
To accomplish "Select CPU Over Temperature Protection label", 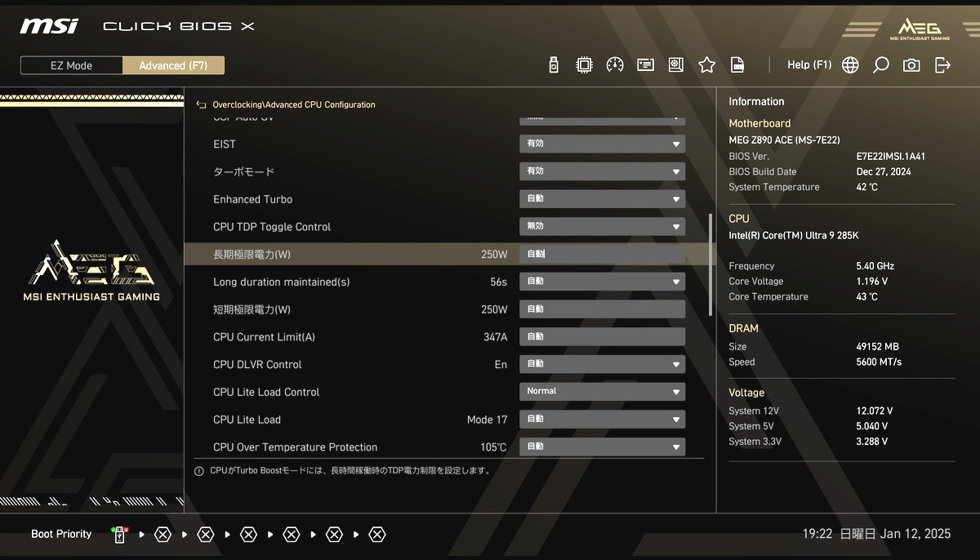I will pyautogui.click(x=295, y=447).
